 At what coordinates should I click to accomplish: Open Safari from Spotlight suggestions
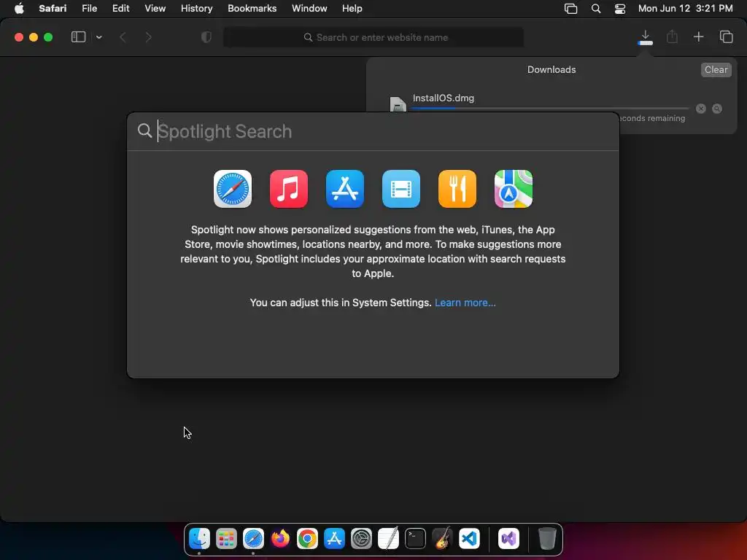pos(233,189)
